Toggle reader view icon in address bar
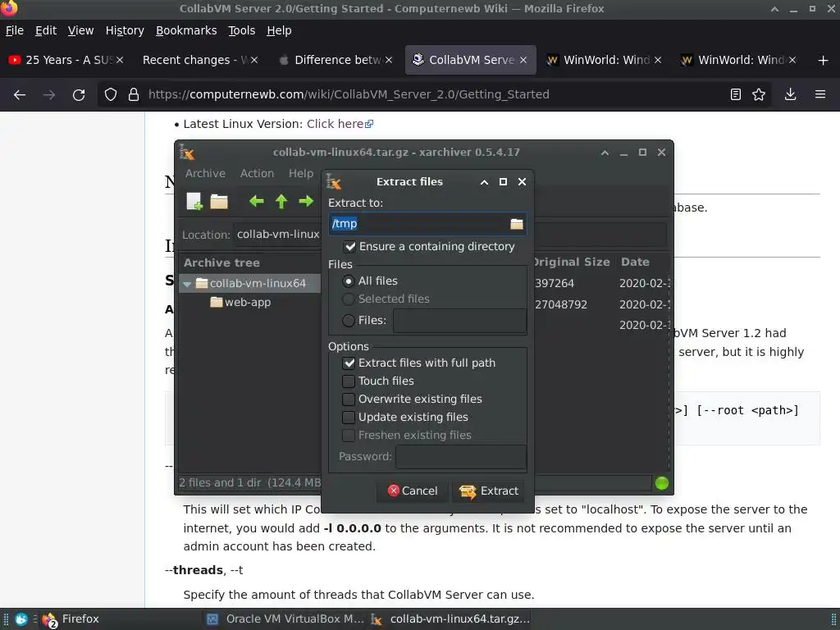840x630 pixels. [x=736, y=95]
